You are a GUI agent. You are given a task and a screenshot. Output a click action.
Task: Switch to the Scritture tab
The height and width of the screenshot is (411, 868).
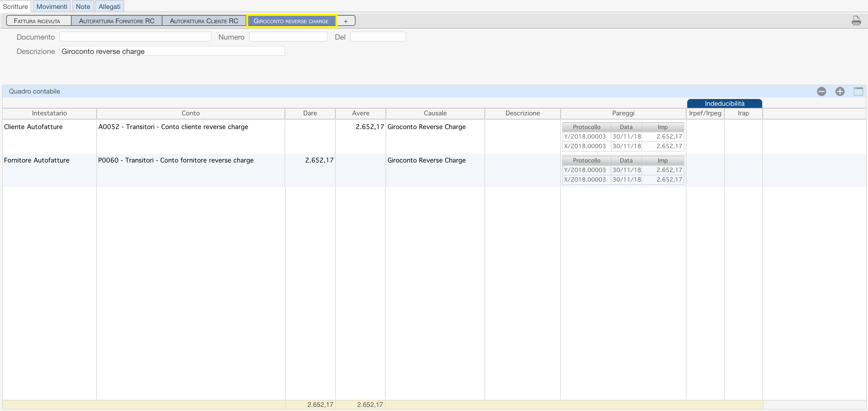pyautogui.click(x=15, y=6)
